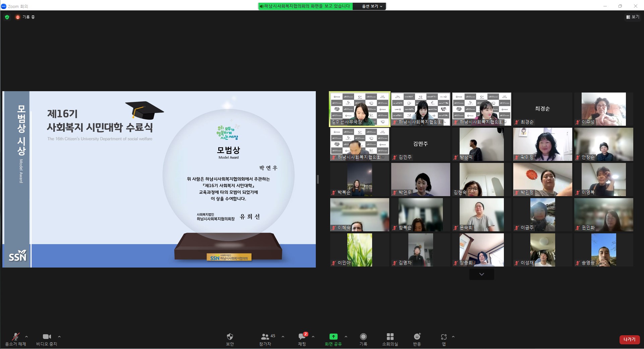This screenshot has width=644, height=349.
Task: Click the green Share Screen (화면 공유) icon
Action: tap(333, 337)
